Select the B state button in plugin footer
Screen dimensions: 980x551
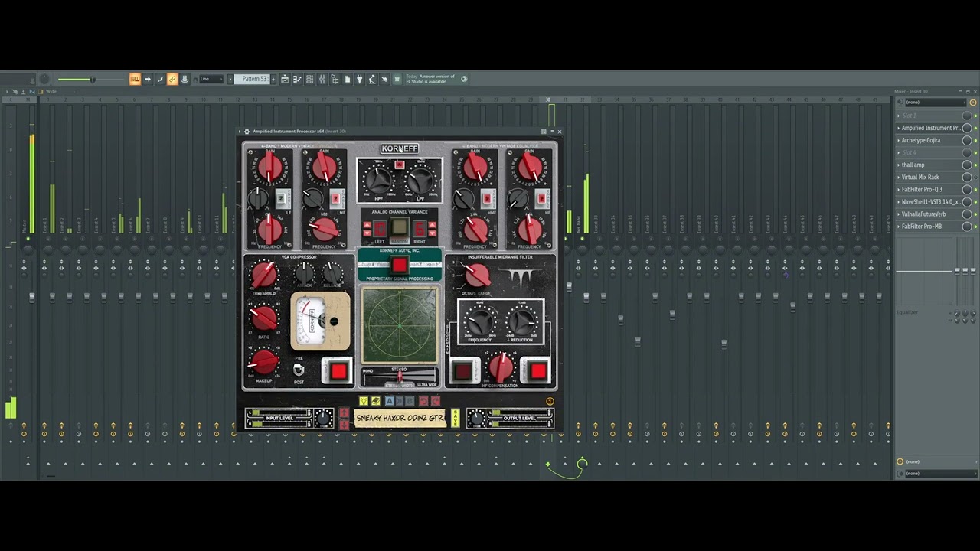click(x=410, y=401)
